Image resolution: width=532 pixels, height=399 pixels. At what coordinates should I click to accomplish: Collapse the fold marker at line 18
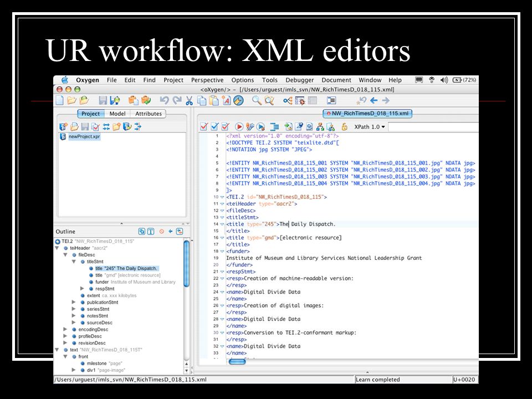click(222, 252)
